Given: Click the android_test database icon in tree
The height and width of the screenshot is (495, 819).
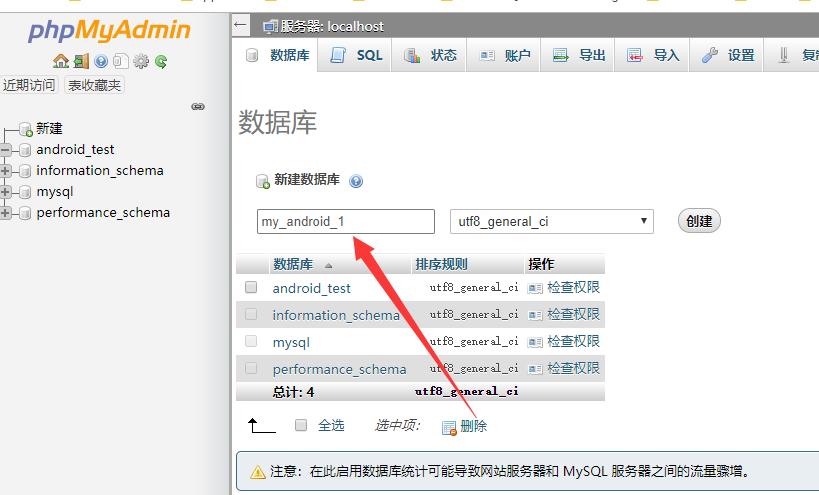Looking at the screenshot, I should pos(25,150).
